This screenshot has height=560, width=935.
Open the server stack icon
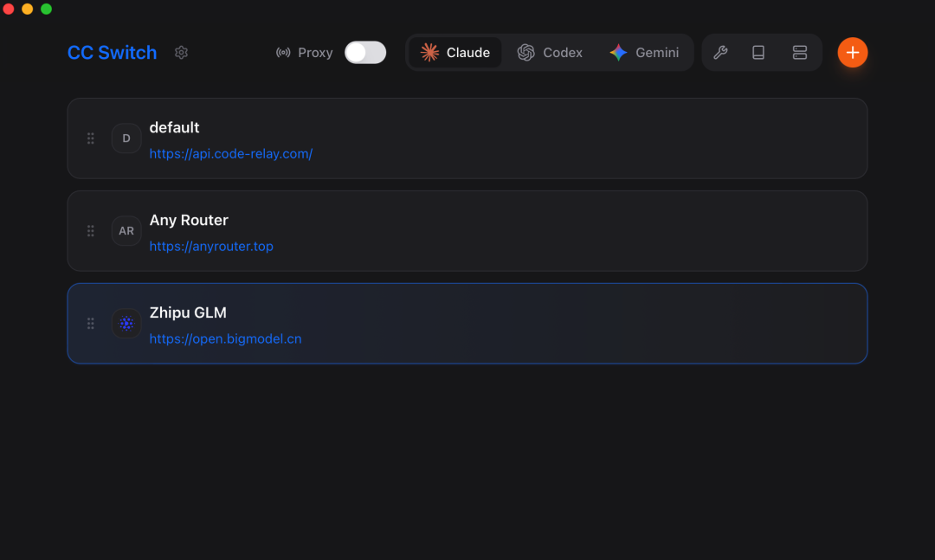pyautogui.click(x=800, y=53)
